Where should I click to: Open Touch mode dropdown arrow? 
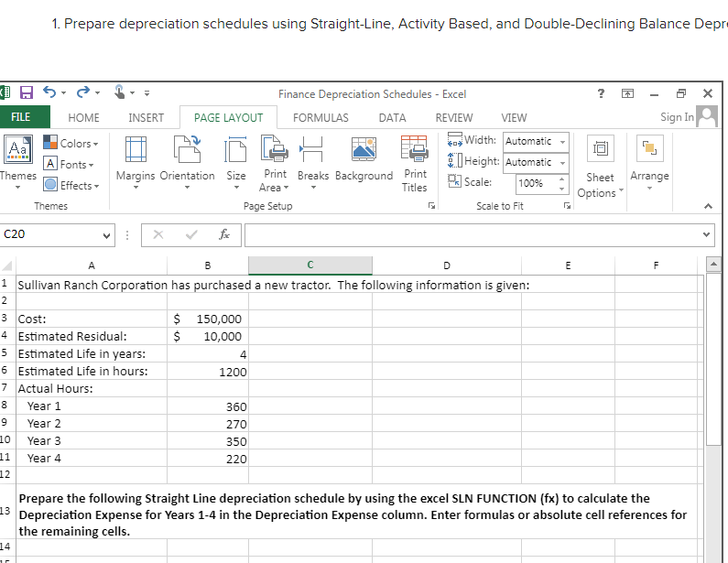(x=132, y=92)
